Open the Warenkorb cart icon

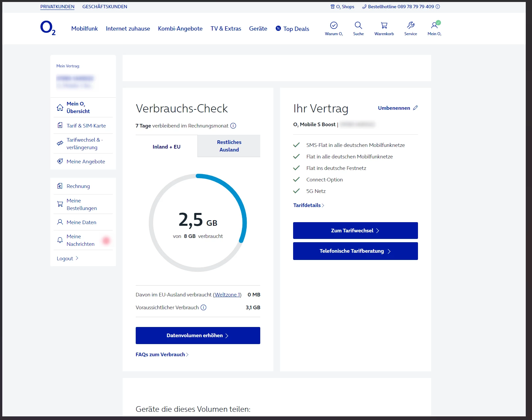(x=384, y=25)
